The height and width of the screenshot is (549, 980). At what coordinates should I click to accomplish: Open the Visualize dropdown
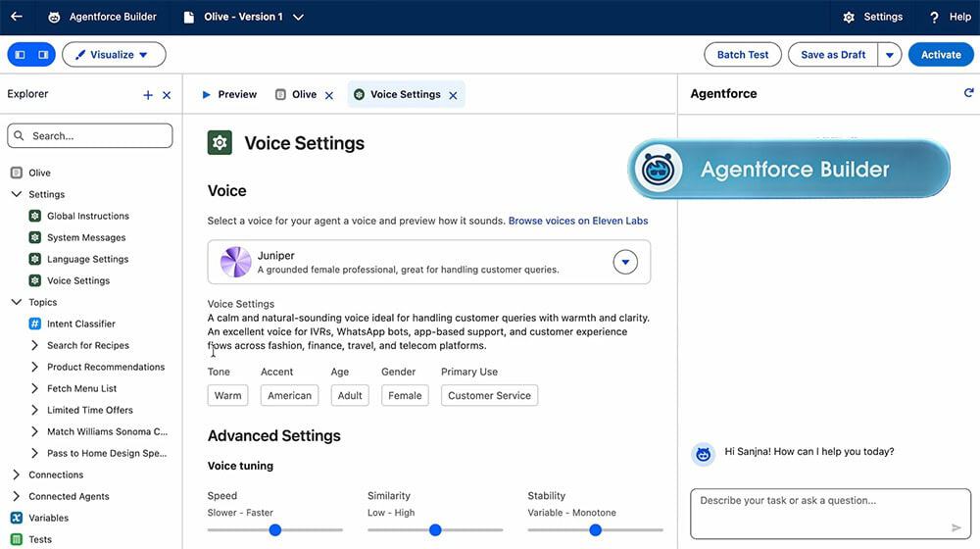click(114, 54)
